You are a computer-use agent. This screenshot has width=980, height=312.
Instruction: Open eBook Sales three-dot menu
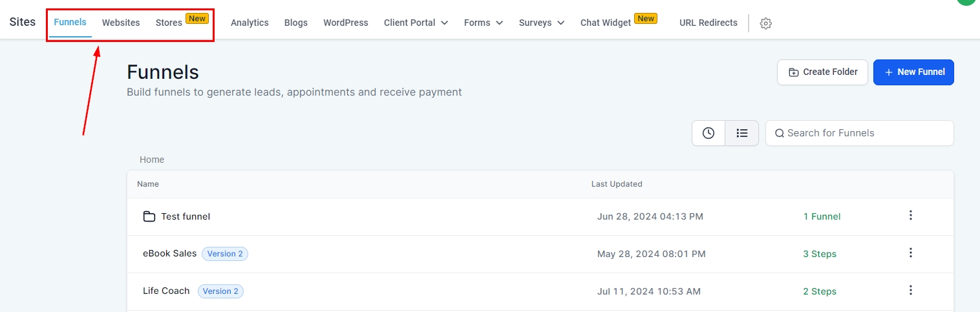point(911,253)
